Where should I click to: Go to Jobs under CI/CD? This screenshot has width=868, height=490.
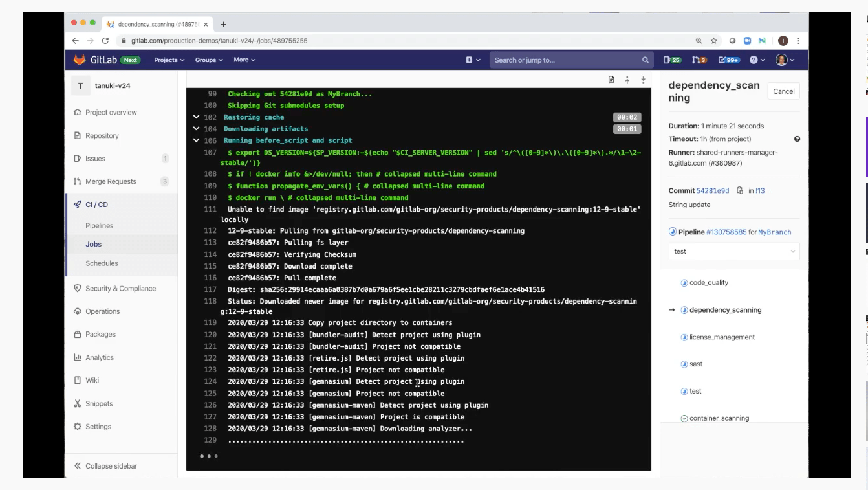coord(94,244)
